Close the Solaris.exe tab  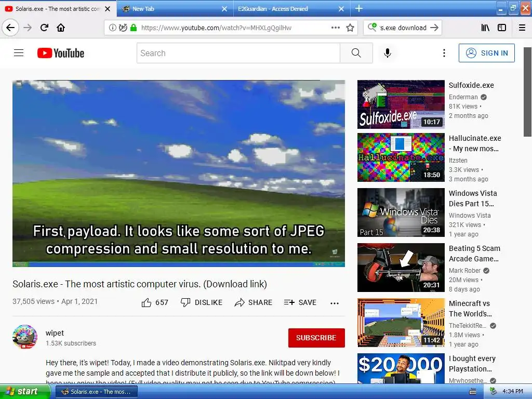click(108, 9)
